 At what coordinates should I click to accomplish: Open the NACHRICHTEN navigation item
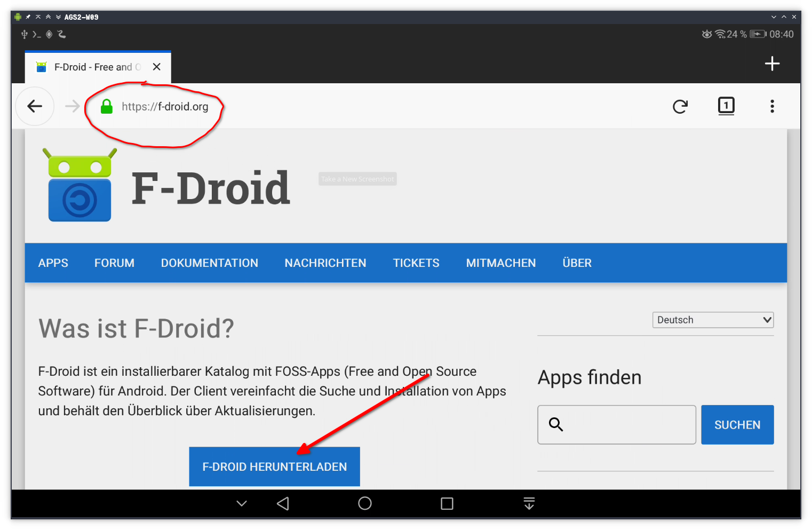click(325, 263)
